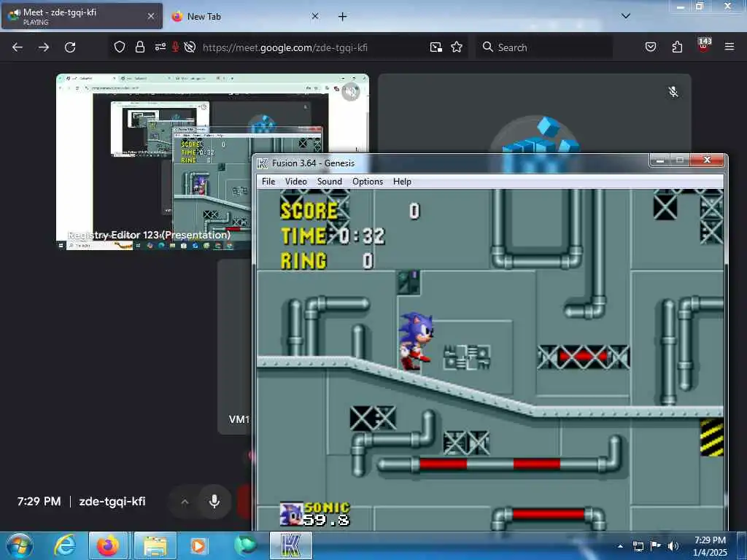The width and height of the screenshot is (747, 560).
Task: Go back using the browser back arrow
Action: coord(18,47)
